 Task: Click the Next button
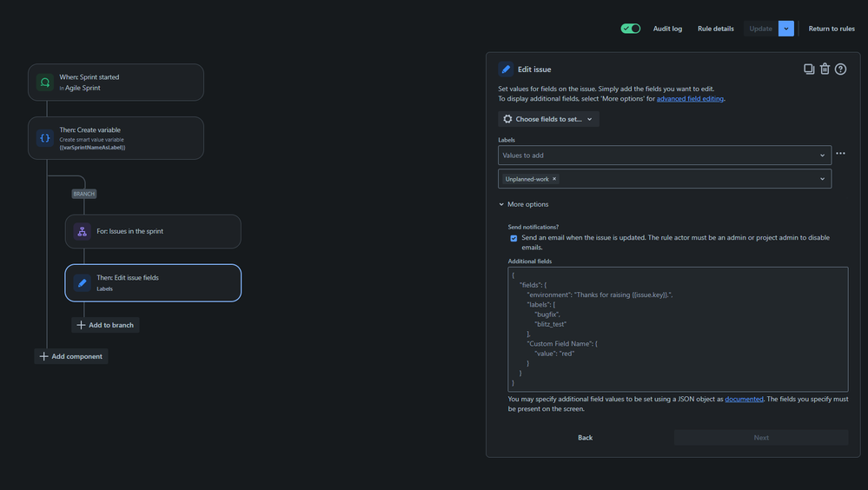tap(761, 437)
